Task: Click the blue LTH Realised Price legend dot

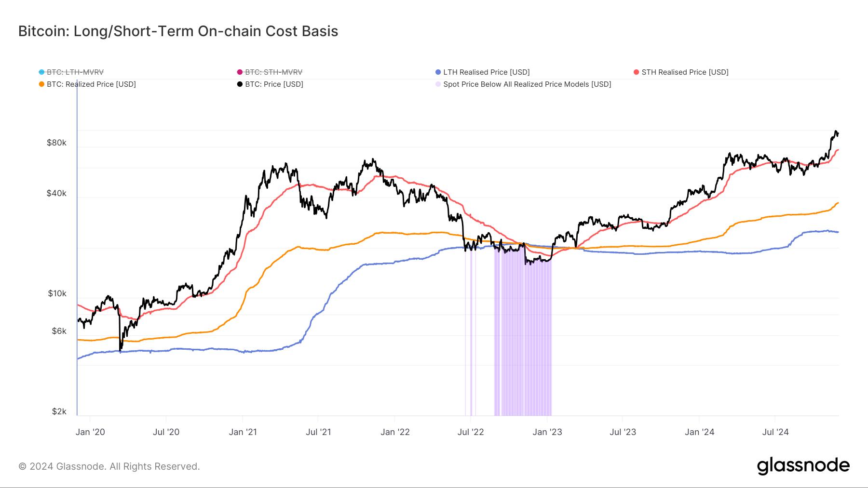Action: [x=438, y=72]
